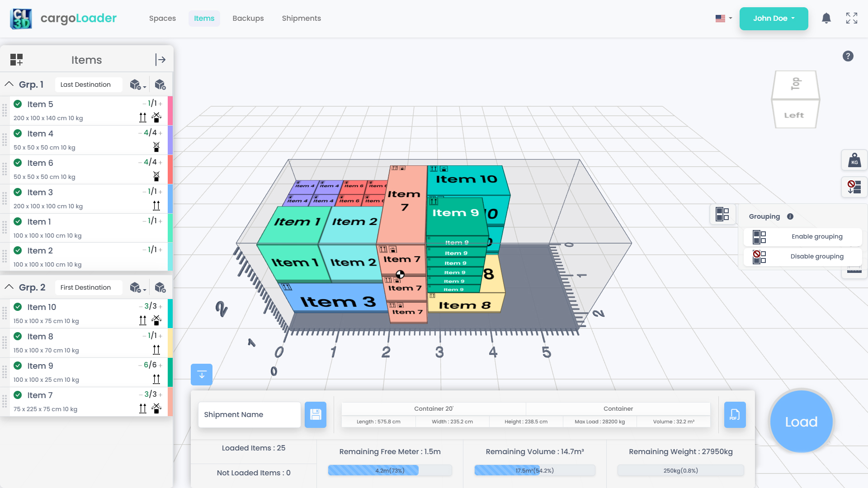Image resolution: width=868 pixels, height=488 pixels.
Task: Increase Item 4 quantity with plus
Action: pos(160,133)
